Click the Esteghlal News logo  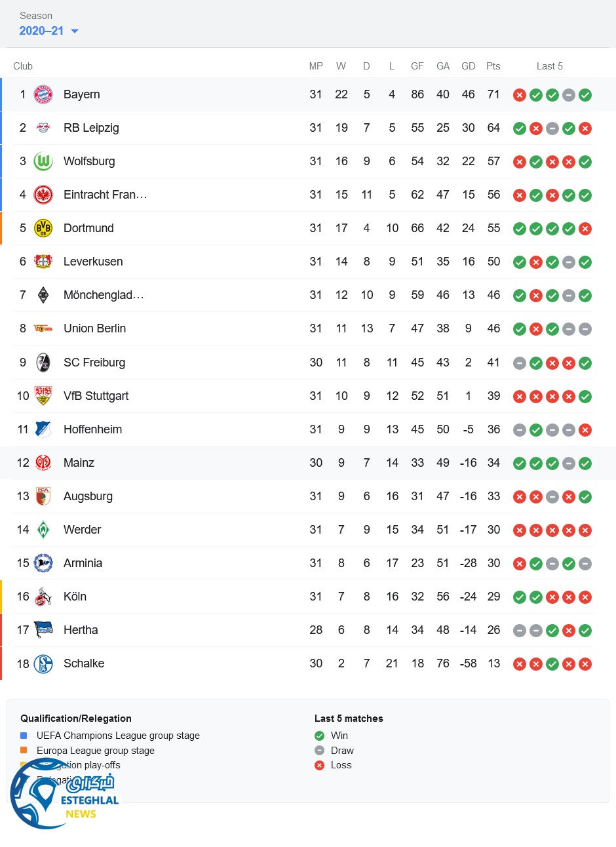click(x=64, y=795)
